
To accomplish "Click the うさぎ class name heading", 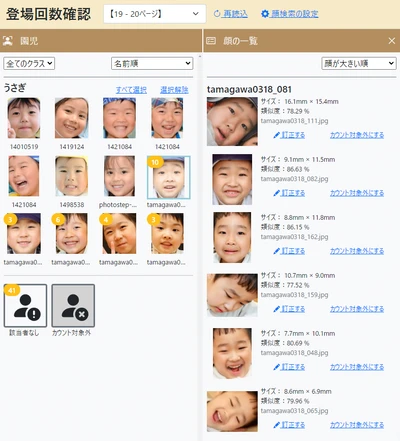I will (x=15, y=88).
